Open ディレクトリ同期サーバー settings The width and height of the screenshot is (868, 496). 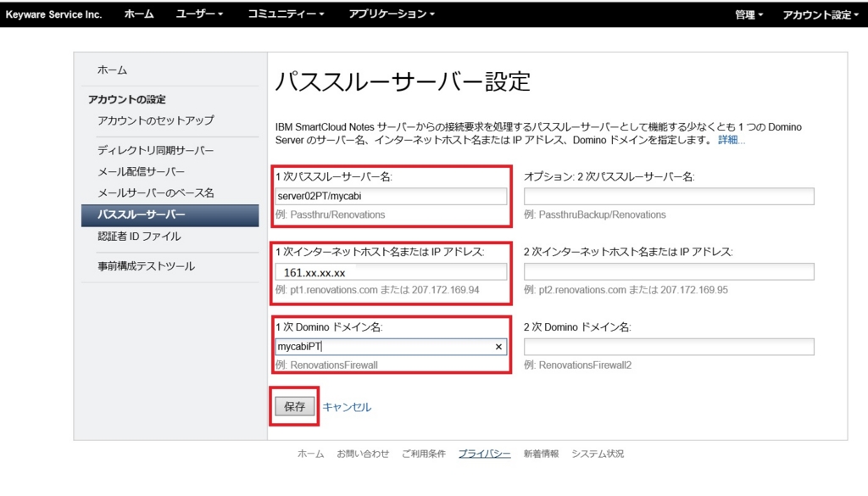(156, 150)
